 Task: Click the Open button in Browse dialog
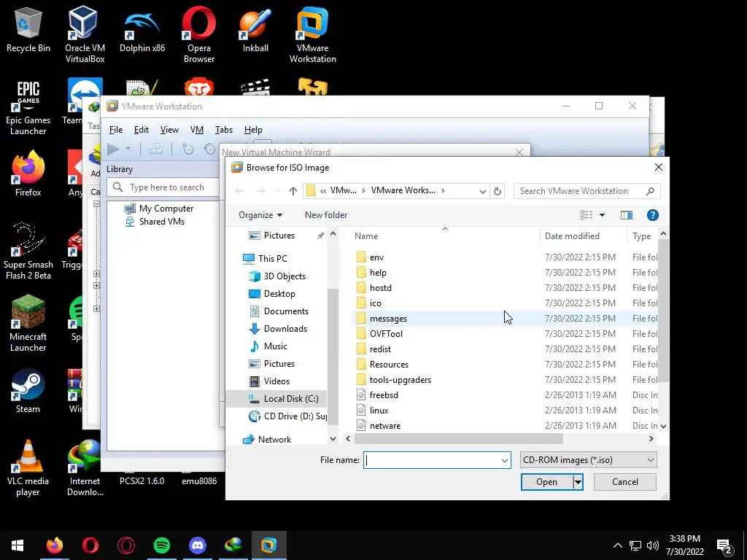click(547, 482)
